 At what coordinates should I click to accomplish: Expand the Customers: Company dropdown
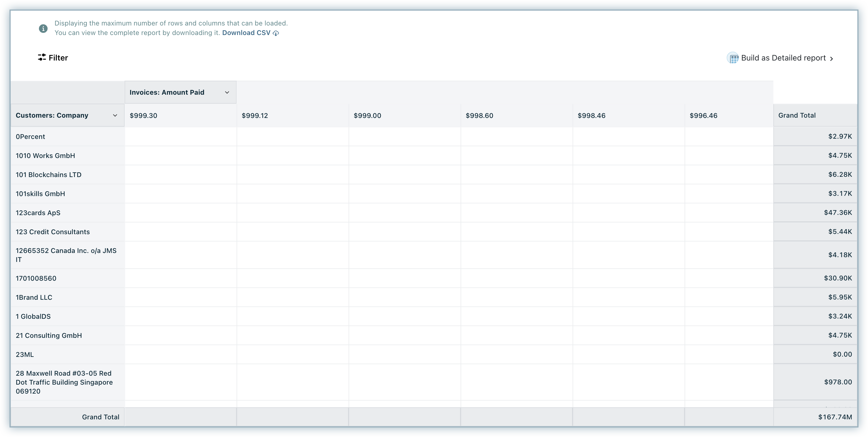(115, 115)
